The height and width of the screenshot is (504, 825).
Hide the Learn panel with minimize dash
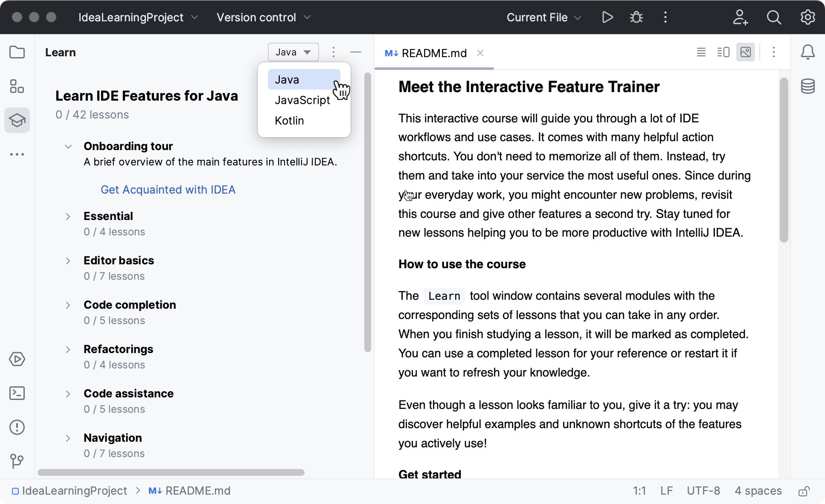click(356, 52)
